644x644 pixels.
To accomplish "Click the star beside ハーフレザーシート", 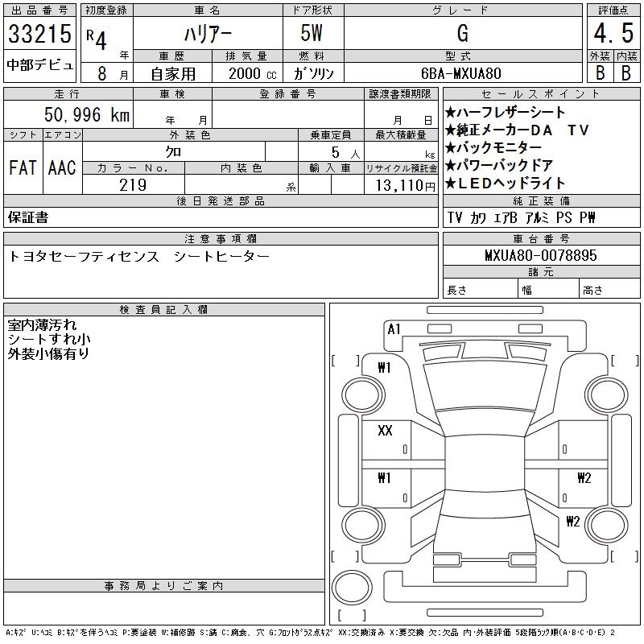I will point(451,113).
